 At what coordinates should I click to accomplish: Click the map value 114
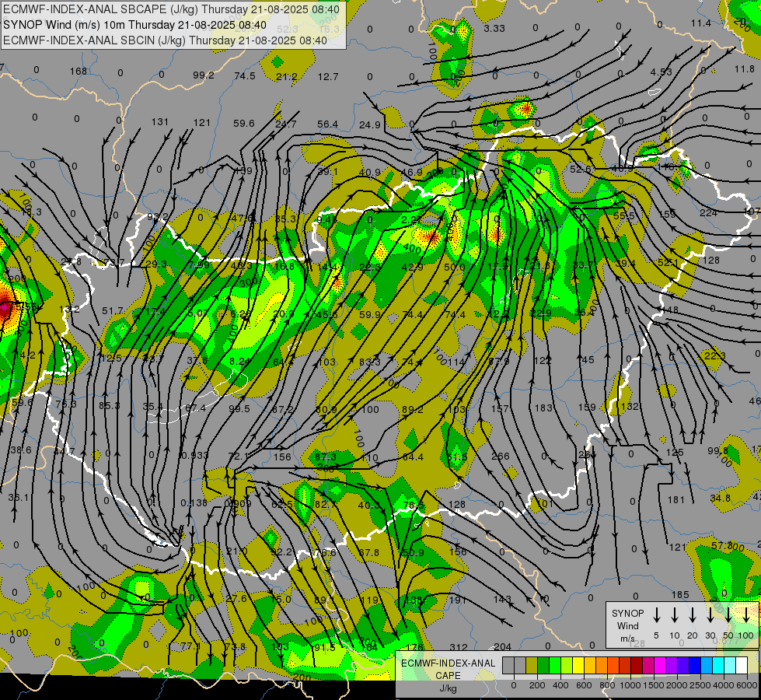456,362
